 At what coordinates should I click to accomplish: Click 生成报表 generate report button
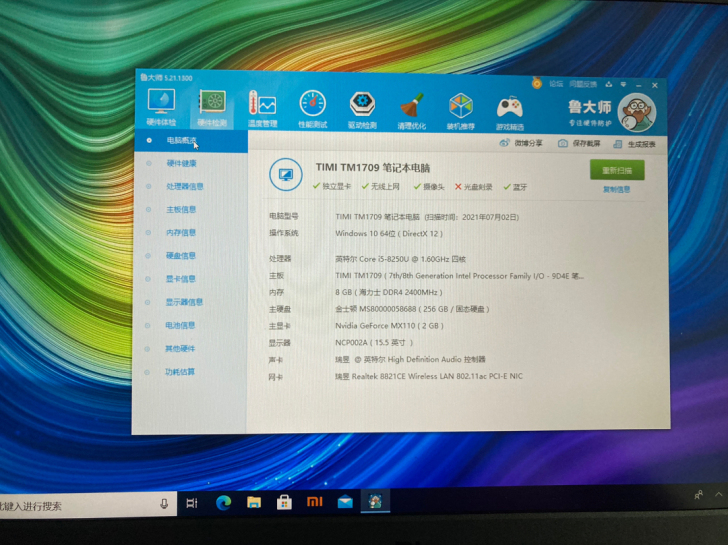click(x=634, y=144)
